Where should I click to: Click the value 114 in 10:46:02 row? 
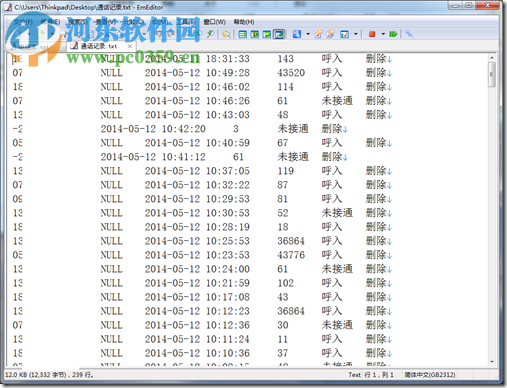point(285,87)
